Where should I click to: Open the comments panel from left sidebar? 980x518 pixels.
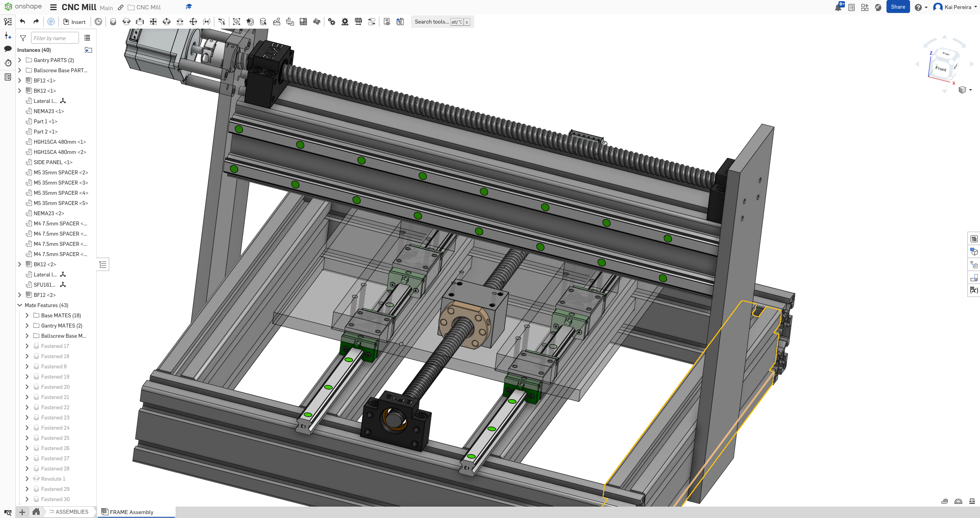coord(8,49)
